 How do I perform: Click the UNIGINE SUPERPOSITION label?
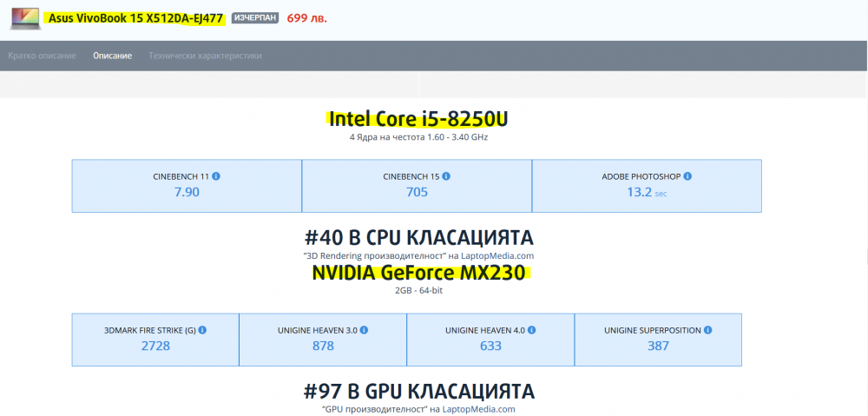653,330
